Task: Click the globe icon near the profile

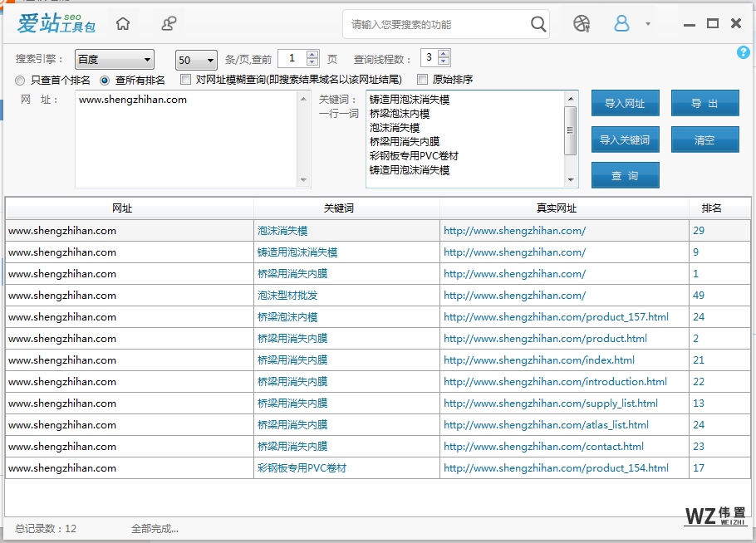Action: click(x=581, y=23)
